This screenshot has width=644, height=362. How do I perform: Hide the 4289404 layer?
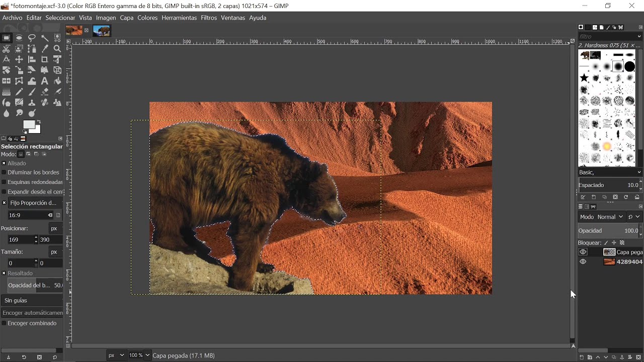point(583,262)
